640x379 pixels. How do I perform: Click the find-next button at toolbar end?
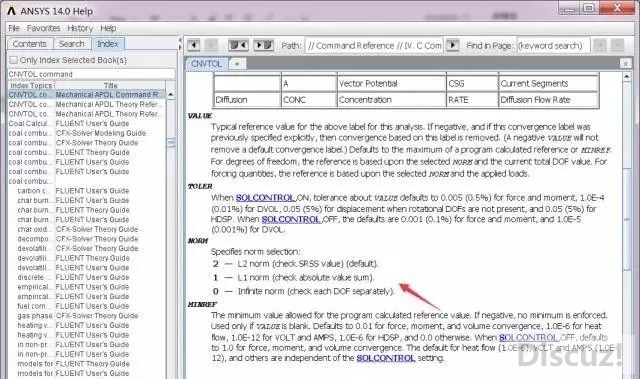[x=618, y=45]
